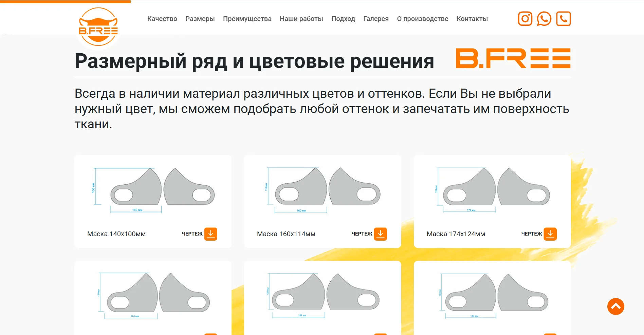Click ЧЕРТЕЖ link for the 160х114мм mask
The width and height of the screenshot is (644, 335).
pyautogui.click(x=362, y=234)
